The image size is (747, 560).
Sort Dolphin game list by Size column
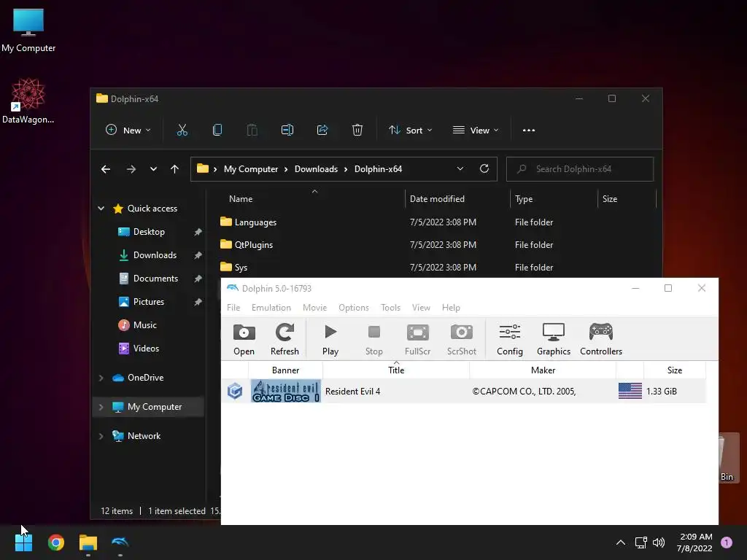(675, 370)
